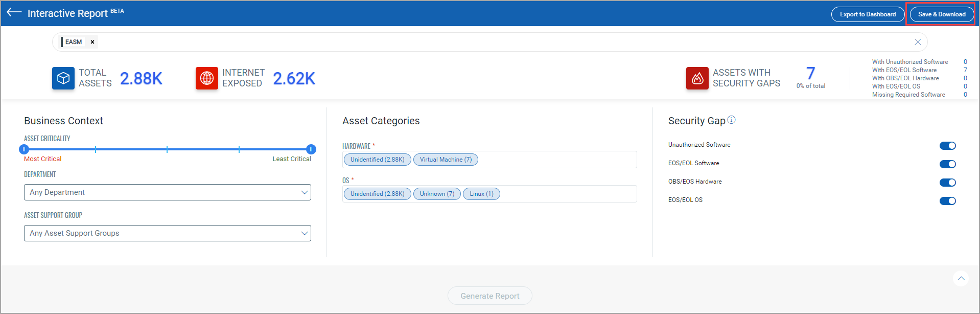The image size is (980, 314).
Task: Click the Security Gap info icon
Action: [732, 120]
